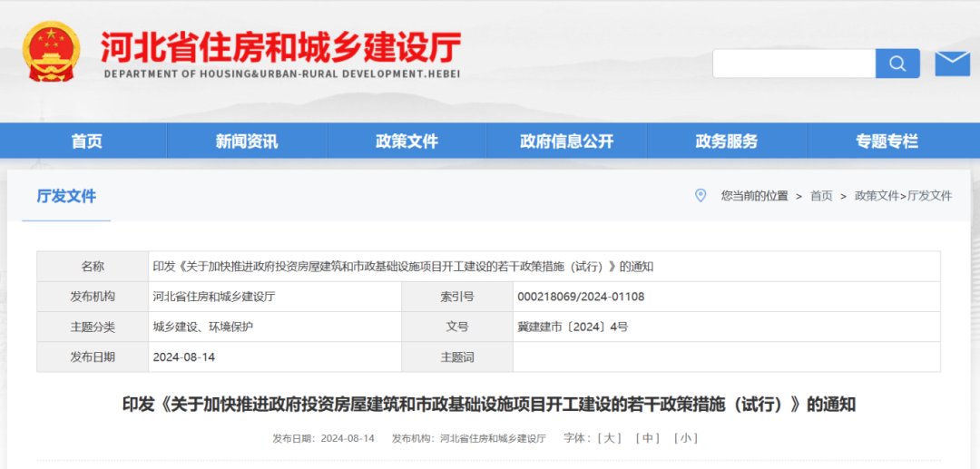
Task: Click the location pin icon
Action: coord(700,195)
